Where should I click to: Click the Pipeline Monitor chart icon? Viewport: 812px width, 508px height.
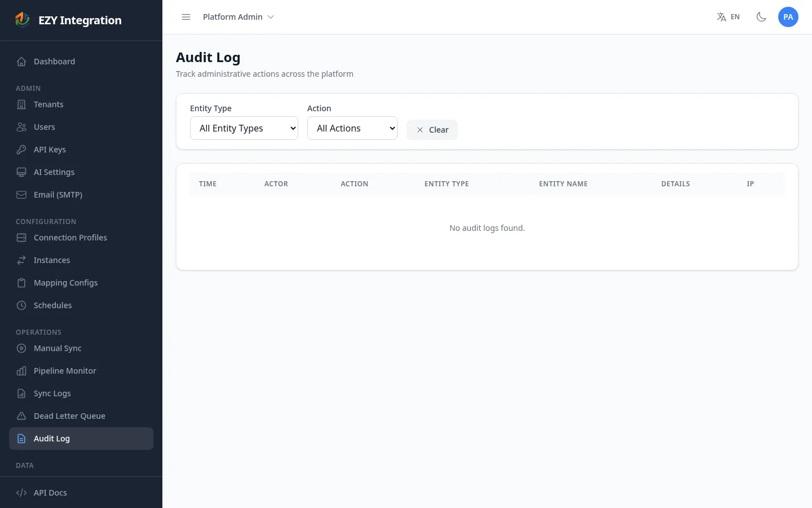tap(21, 371)
